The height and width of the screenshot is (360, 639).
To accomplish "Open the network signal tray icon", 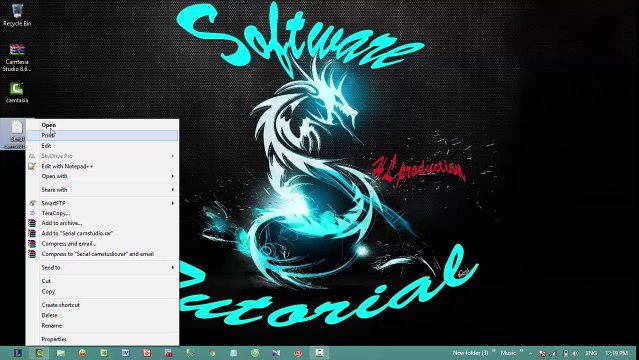I will click(x=553, y=353).
